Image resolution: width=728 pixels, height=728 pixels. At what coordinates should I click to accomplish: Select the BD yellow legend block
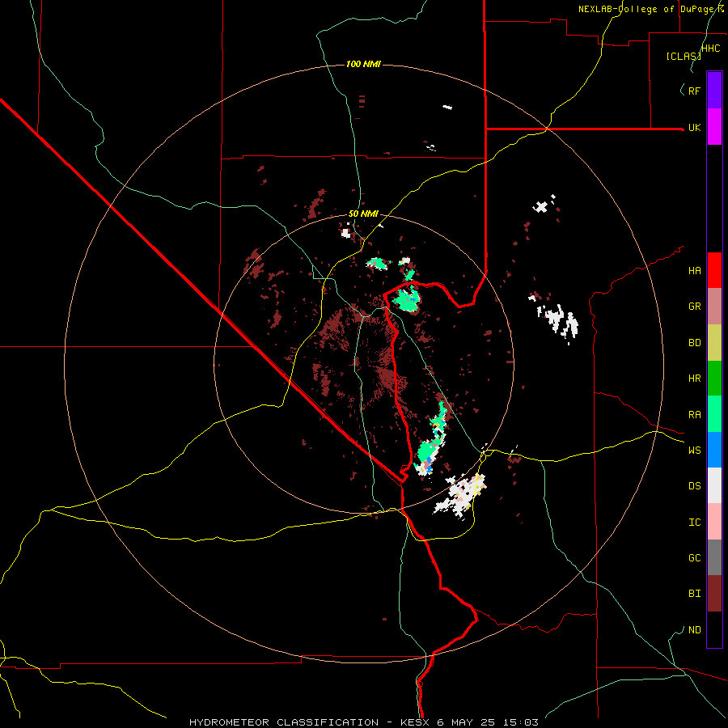(x=714, y=343)
